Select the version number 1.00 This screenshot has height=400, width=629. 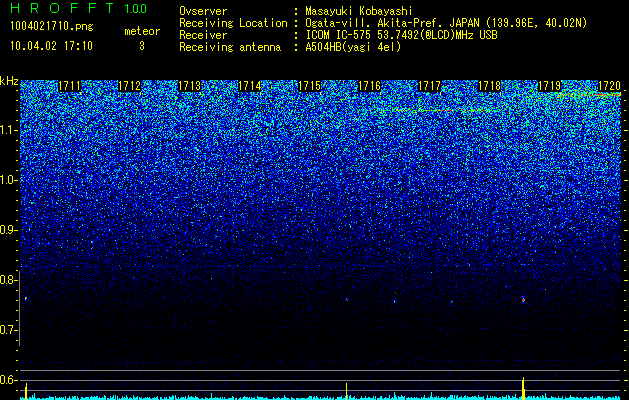click(135, 8)
